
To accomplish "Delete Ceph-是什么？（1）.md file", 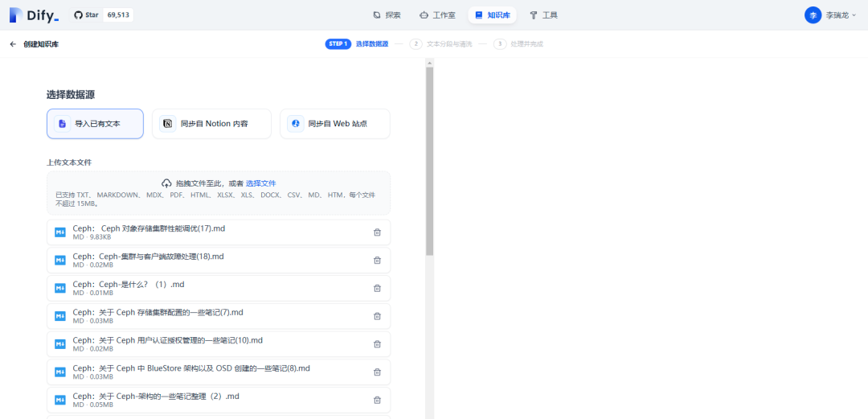I will [x=377, y=288].
